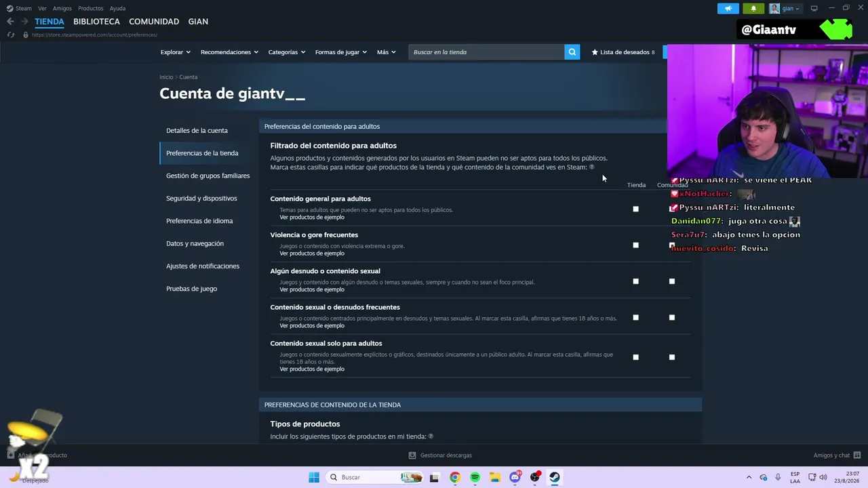Expand the Categorías dropdown

click(287, 52)
